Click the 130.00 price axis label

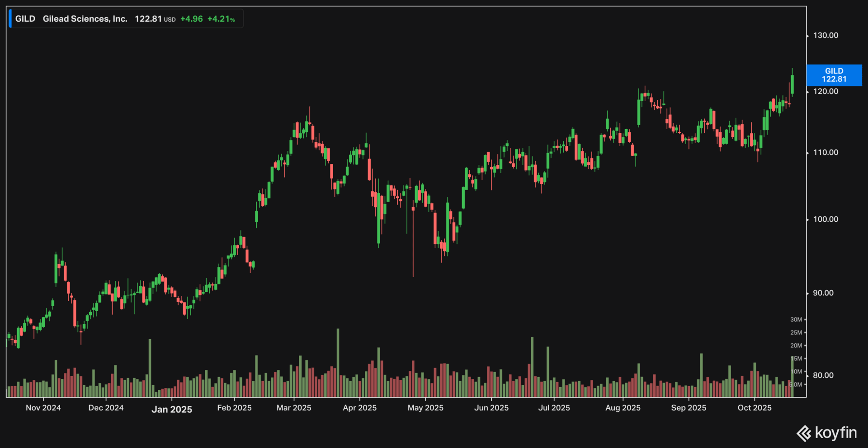[x=826, y=35]
